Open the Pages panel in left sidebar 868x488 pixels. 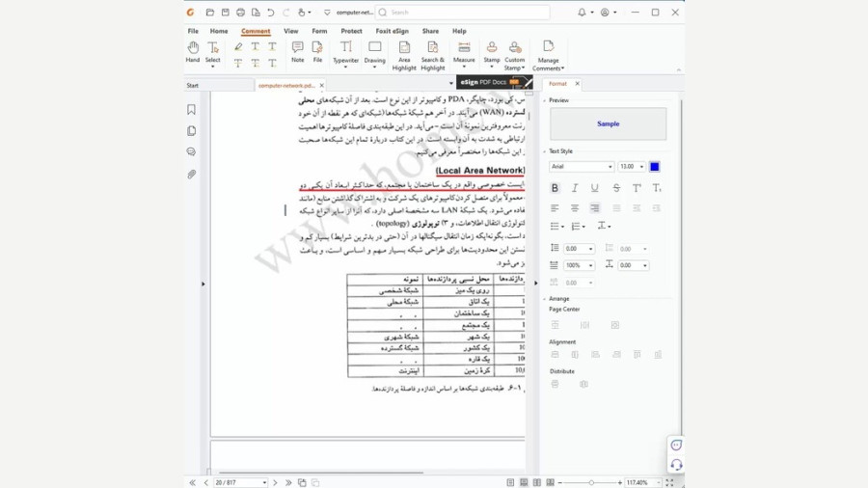(192, 130)
